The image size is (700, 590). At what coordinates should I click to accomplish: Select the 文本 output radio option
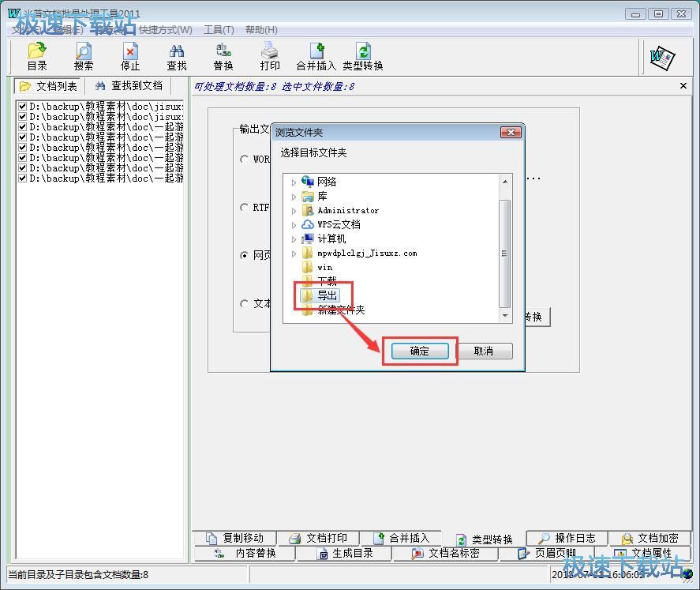[x=245, y=303]
